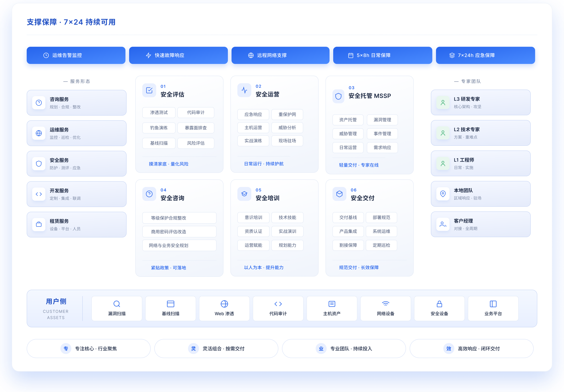The height and width of the screenshot is (392, 564).
Task: Click the shield icon of 安全托管 MSSP
Action: coord(338,96)
